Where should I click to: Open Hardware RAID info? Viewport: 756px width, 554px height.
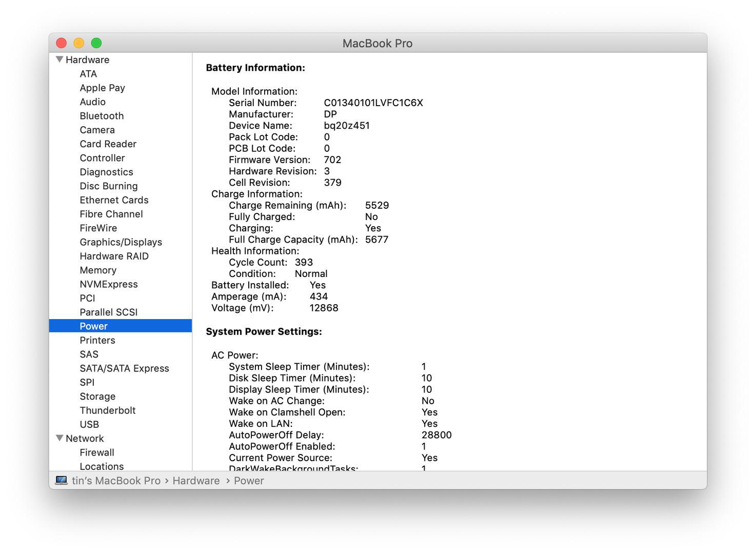click(114, 256)
